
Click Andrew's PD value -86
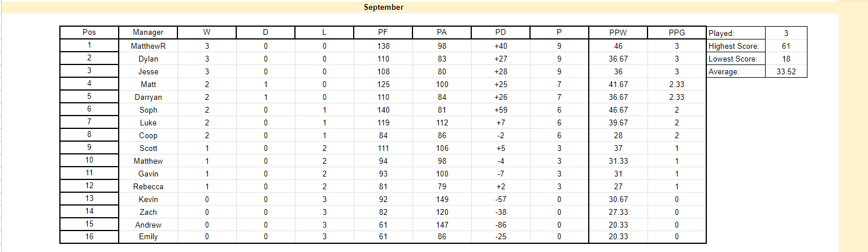coord(500,225)
